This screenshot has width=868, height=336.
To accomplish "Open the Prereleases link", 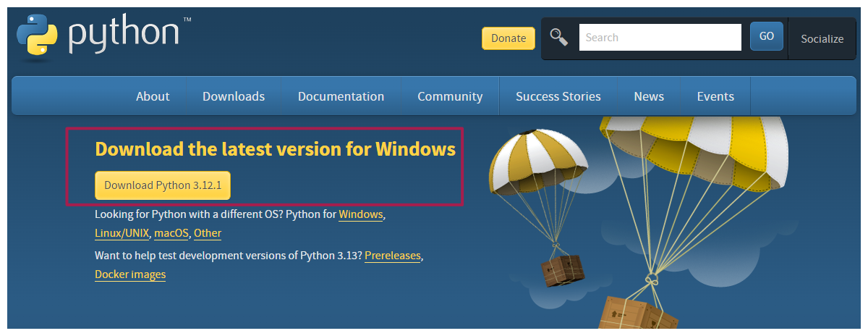I will pos(393,256).
